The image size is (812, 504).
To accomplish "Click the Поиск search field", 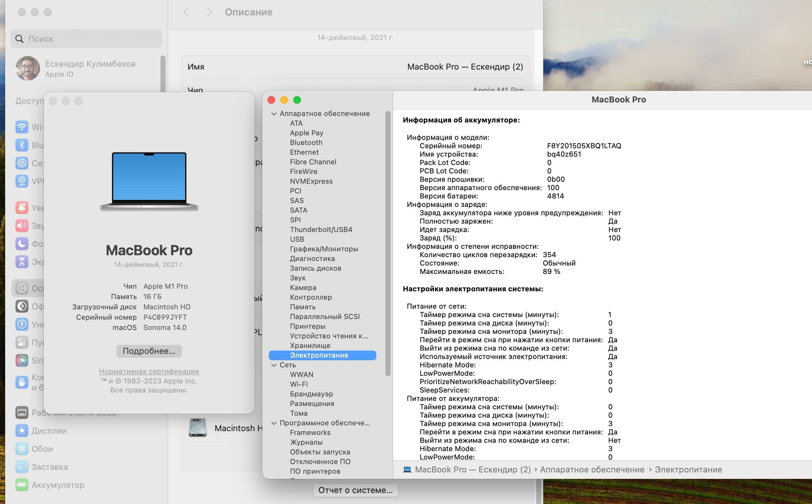I will click(86, 39).
